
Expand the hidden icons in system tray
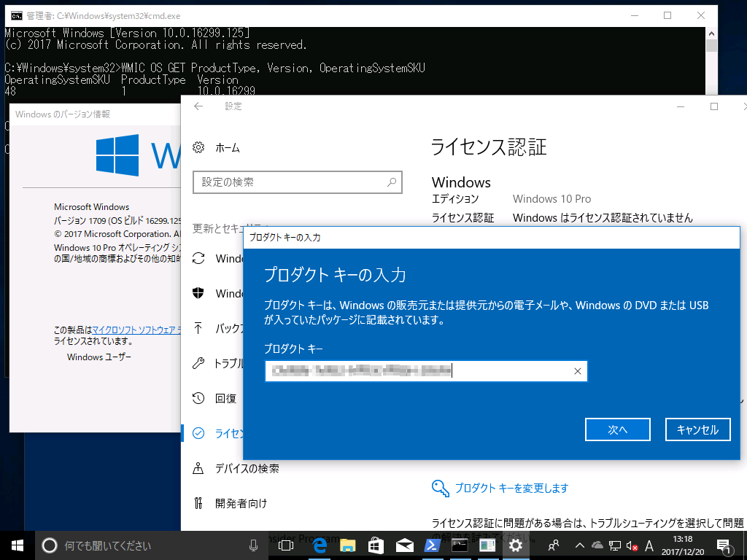[x=580, y=545]
